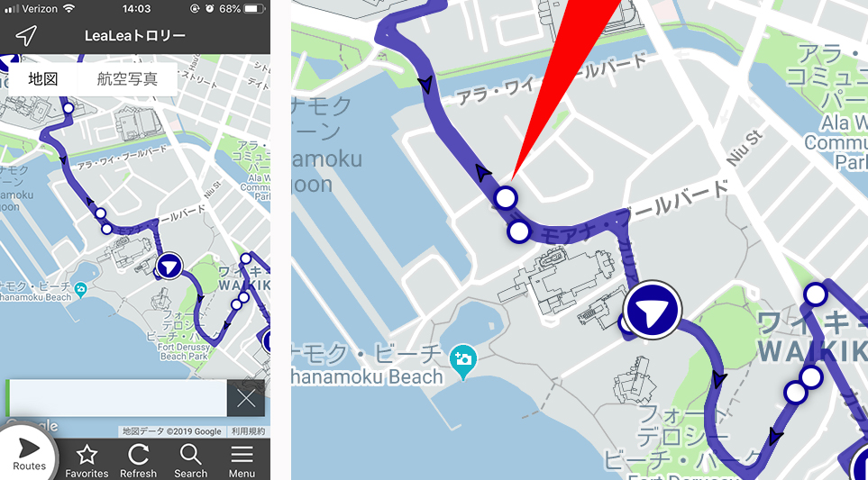Select the stop circle near map type tabs
Viewport: 868px width, 480px height.
tap(69, 108)
